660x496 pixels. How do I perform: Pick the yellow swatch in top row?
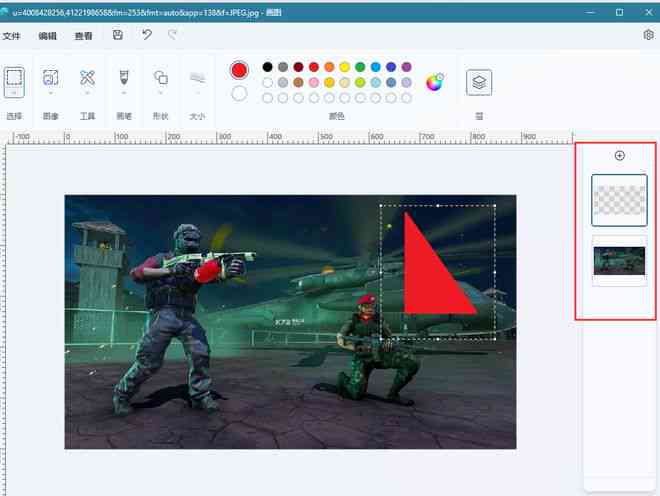345,67
